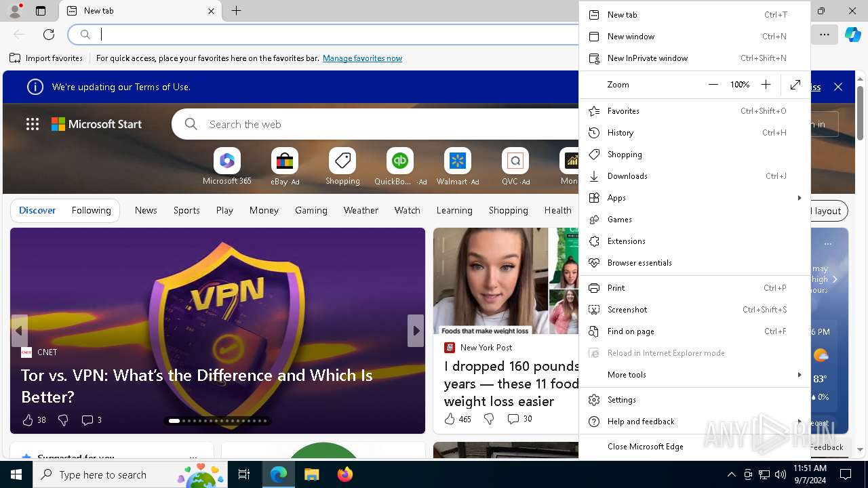
Task: Expand the More tools submenu
Action: click(695, 375)
